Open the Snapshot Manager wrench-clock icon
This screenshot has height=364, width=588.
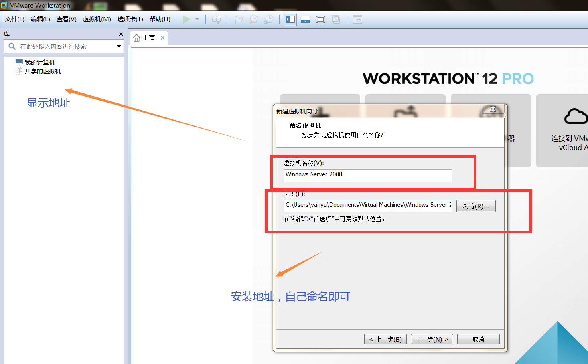(x=269, y=19)
